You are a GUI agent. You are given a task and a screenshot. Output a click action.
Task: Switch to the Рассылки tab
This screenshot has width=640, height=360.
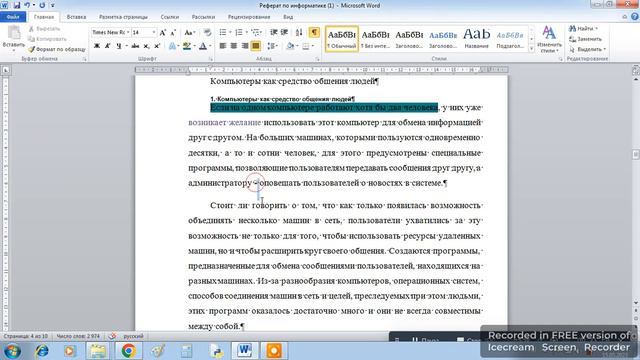coord(203,17)
